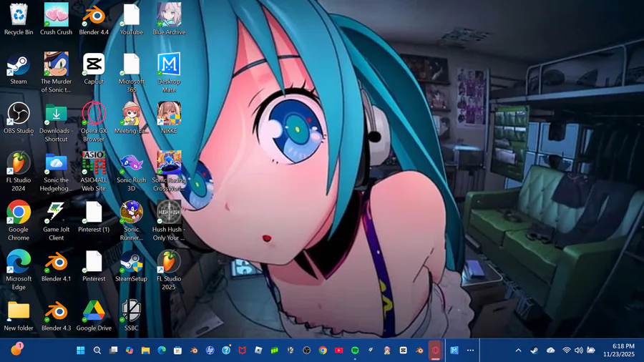Screen dimensions: 644x362
Task: Select the Google Chrome desktop shortcut
Action: click(x=19, y=221)
